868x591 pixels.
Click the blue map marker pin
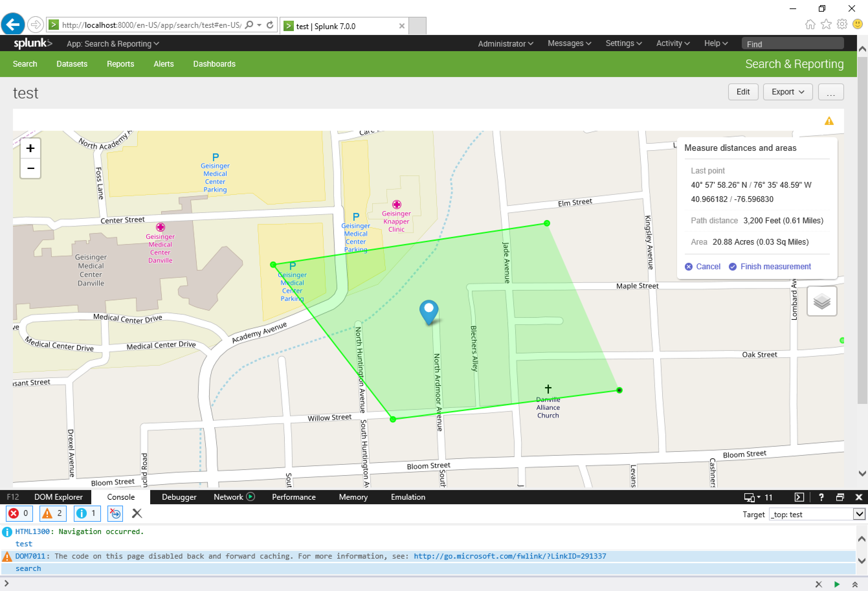(429, 312)
